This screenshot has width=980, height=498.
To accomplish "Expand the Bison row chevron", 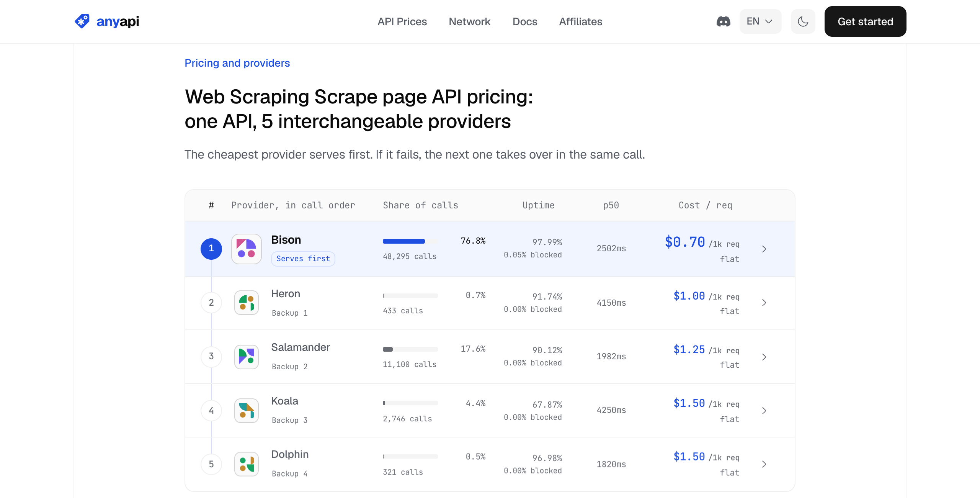I will [764, 249].
